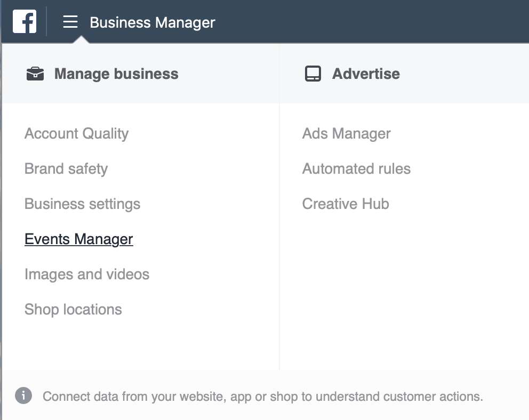Open Brand safety
529x420 pixels.
(66, 168)
